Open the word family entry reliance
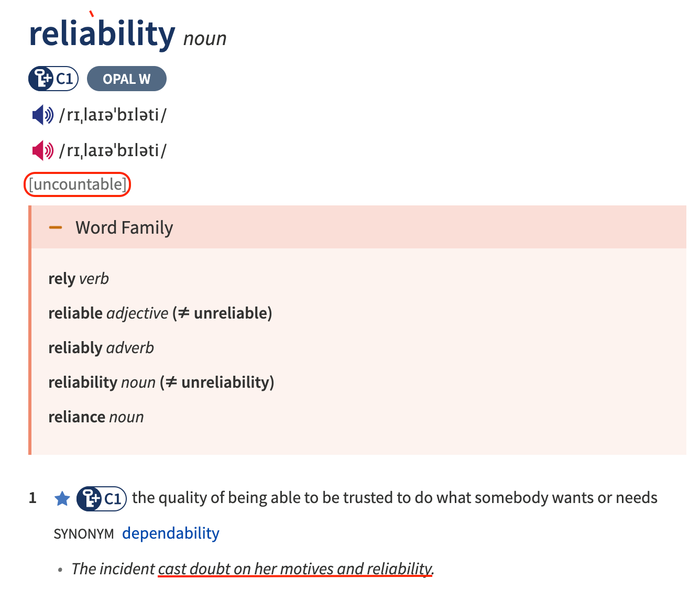The image size is (700, 590). click(77, 417)
